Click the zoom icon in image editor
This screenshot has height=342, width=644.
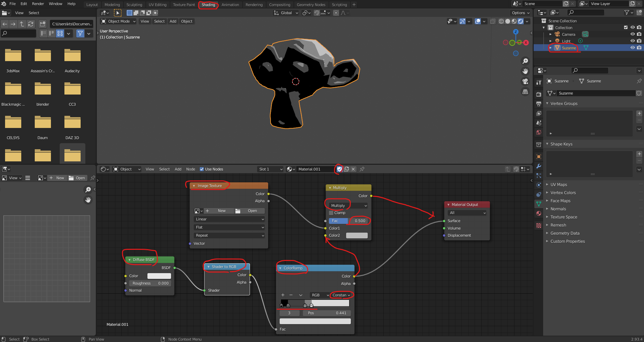(88, 190)
